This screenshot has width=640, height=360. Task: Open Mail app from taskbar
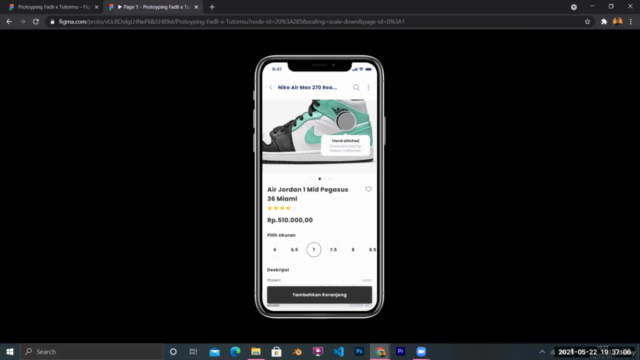tap(214, 351)
